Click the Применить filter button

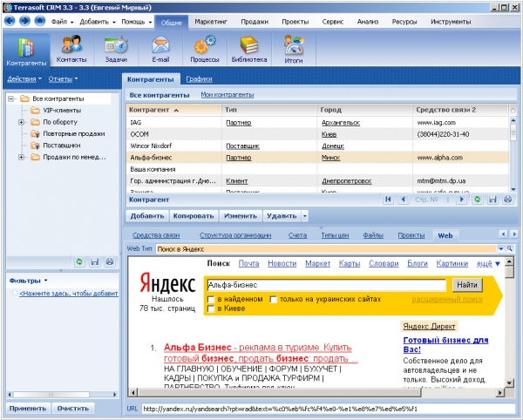coord(28,409)
